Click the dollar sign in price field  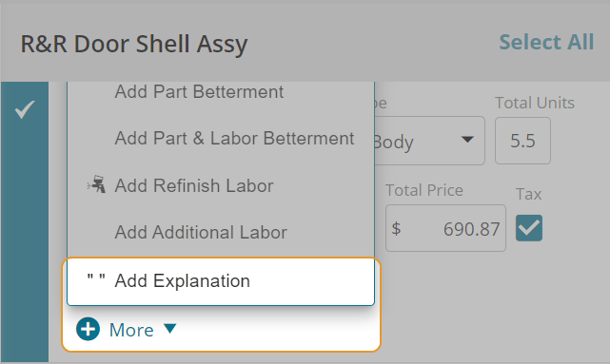coord(396,228)
